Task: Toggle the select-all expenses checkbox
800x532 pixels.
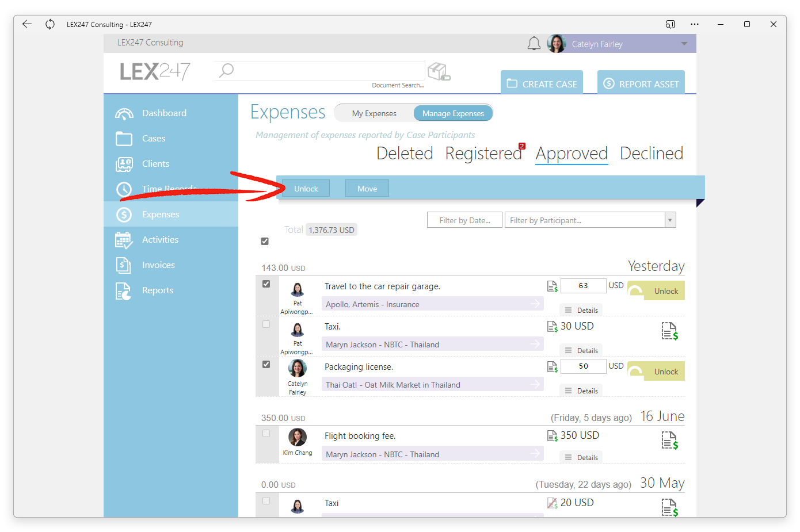Action: click(x=265, y=242)
